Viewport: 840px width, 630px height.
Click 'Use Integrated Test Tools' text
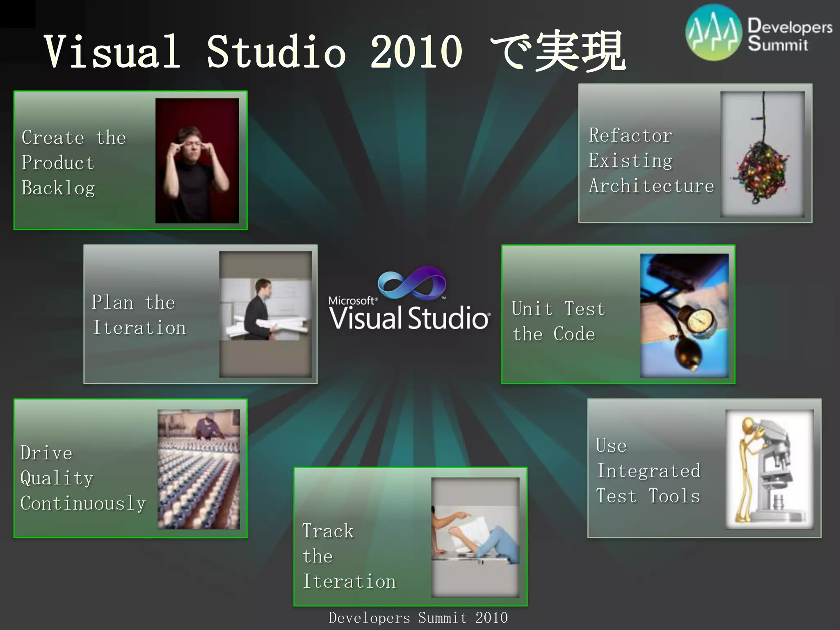648,470
